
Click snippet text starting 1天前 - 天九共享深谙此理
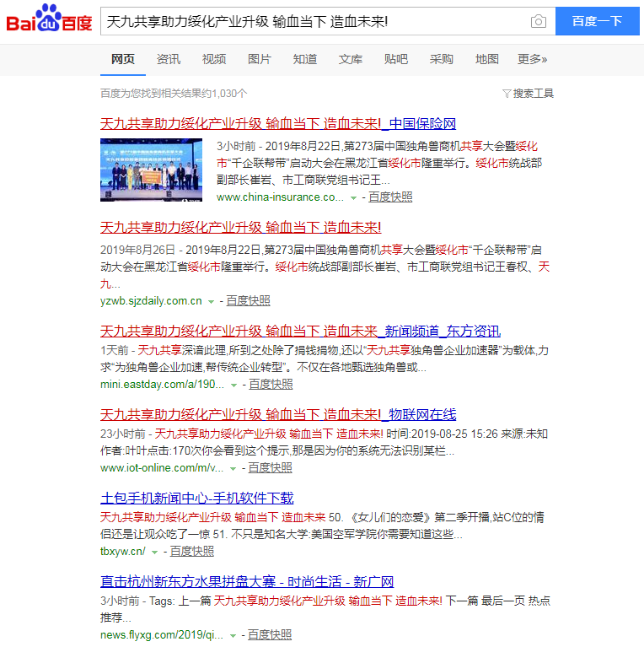(325, 359)
